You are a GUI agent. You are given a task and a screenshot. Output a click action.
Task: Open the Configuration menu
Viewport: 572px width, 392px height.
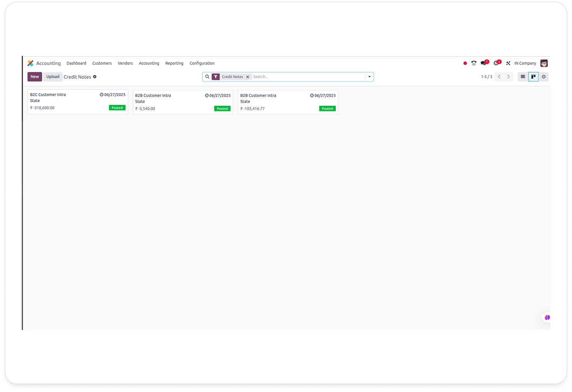[202, 63]
